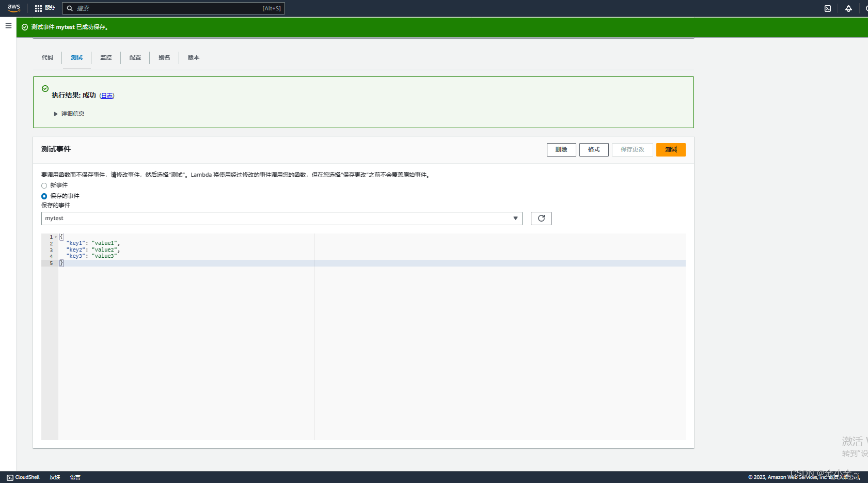Screen dimensions: 868x483
Task: Open the notifications bell icon
Action: (848, 8)
